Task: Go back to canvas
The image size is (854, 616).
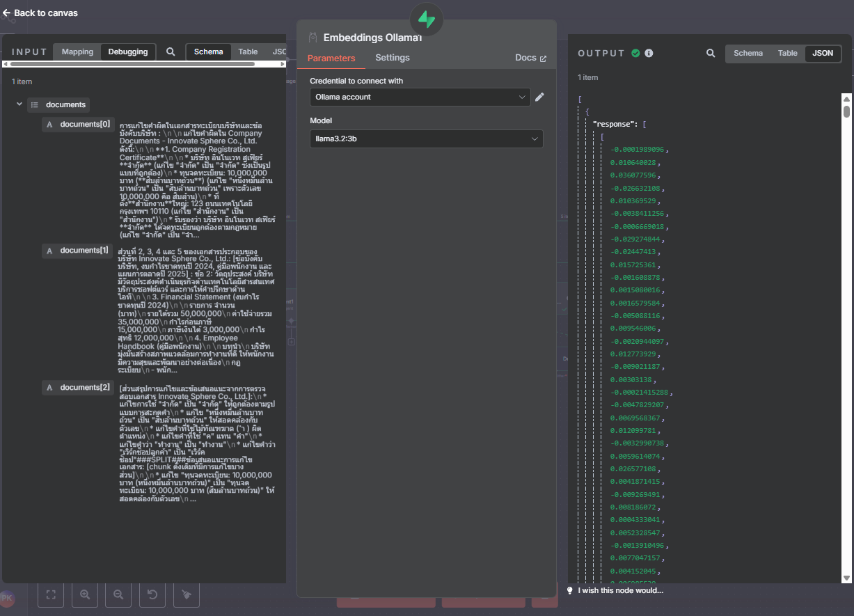Action: pyautogui.click(x=40, y=13)
